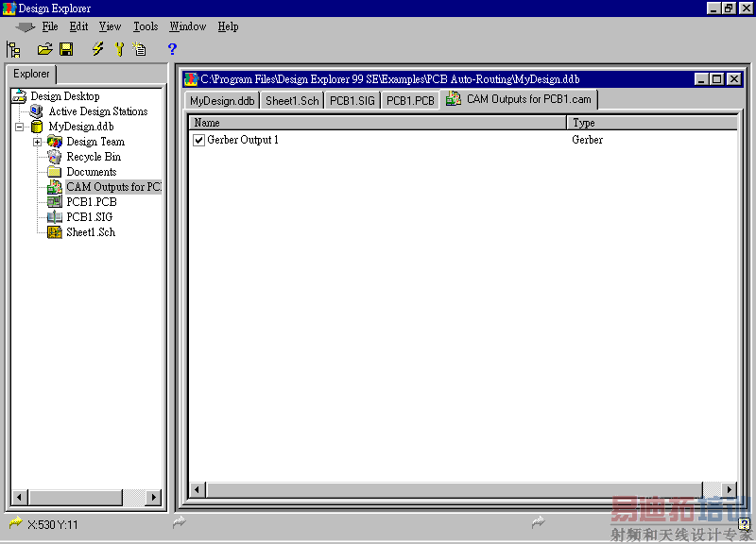Click the CAM Outputs tree icon
This screenshot has height=544, width=756.
pyautogui.click(x=55, y=187)
